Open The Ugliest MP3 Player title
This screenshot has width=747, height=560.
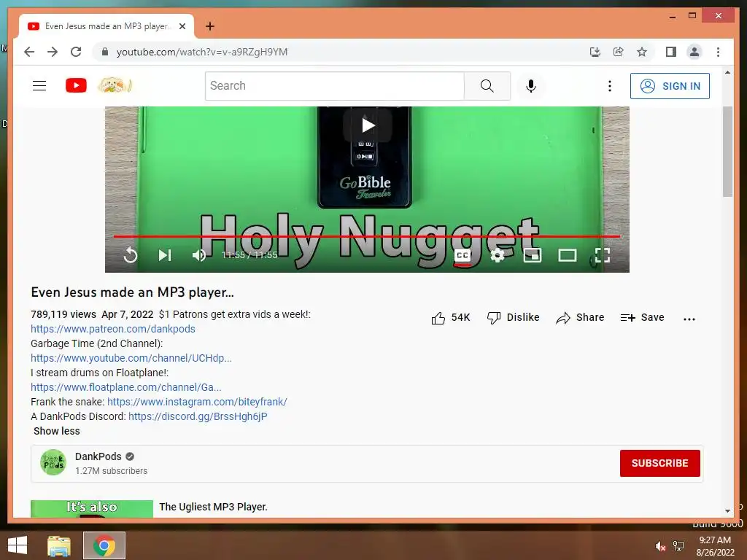(x=213, y=507)
